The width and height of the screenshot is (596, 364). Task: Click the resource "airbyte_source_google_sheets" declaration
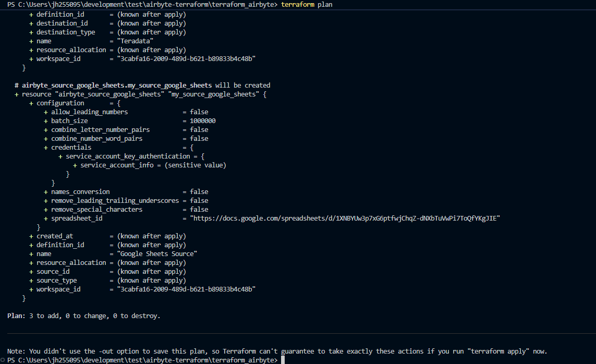click(140, 94)
